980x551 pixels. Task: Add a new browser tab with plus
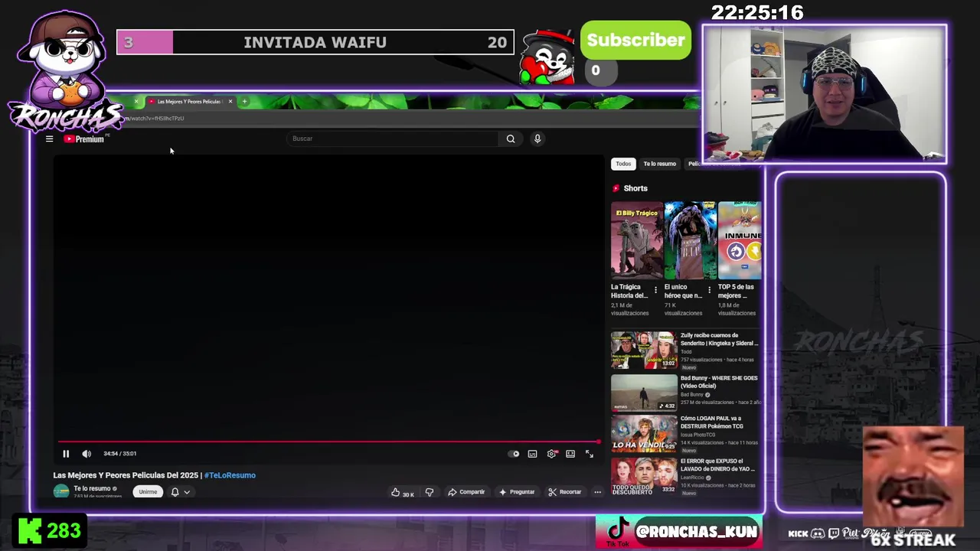click(x=244, y=101)
